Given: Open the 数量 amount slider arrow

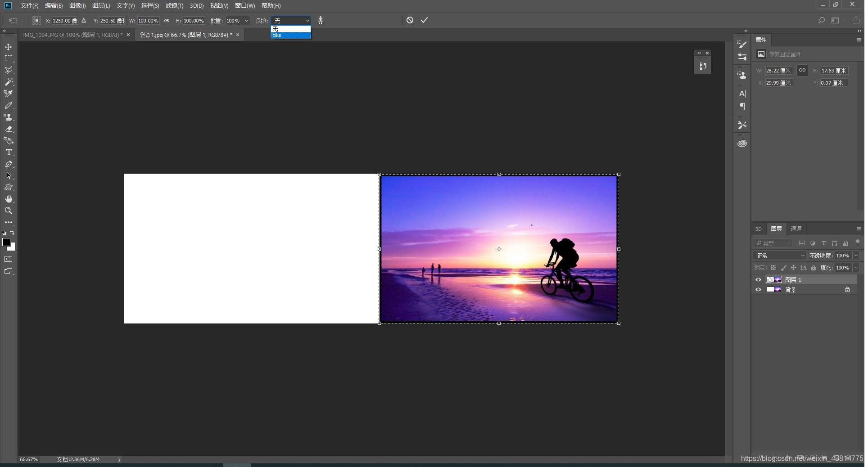Looking at the screenshot, I should [x=246, y=21].
